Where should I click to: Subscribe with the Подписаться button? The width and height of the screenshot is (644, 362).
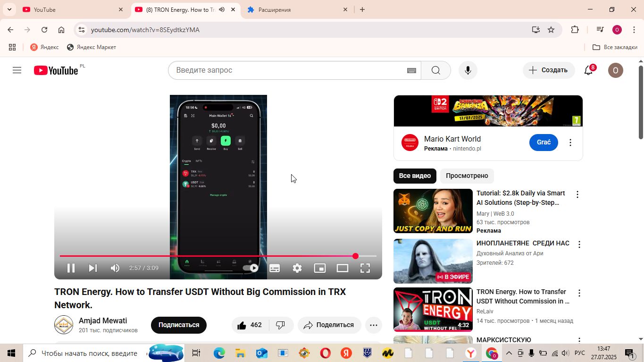(x=179, y=325)
